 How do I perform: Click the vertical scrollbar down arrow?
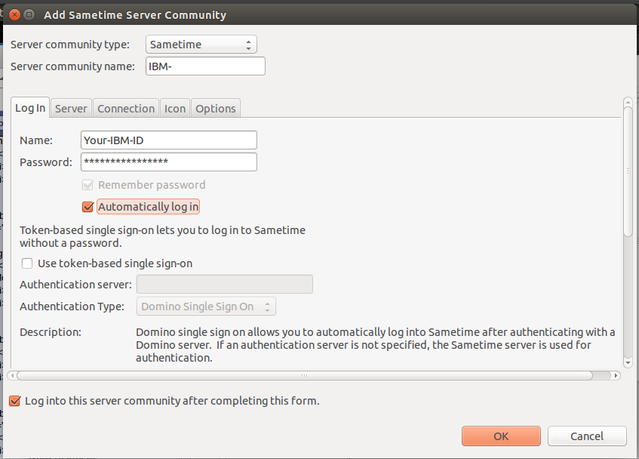pyautogui.click(x=628, y=362)
